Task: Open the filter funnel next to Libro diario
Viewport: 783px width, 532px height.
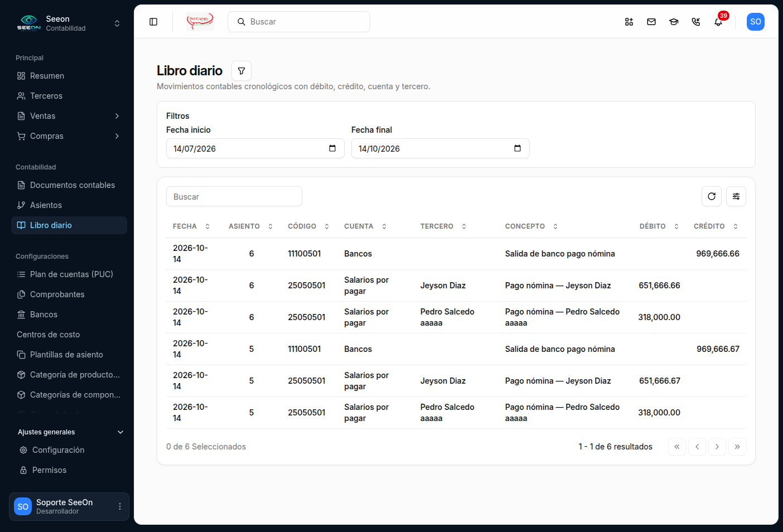Action: [x=241, y=71]
